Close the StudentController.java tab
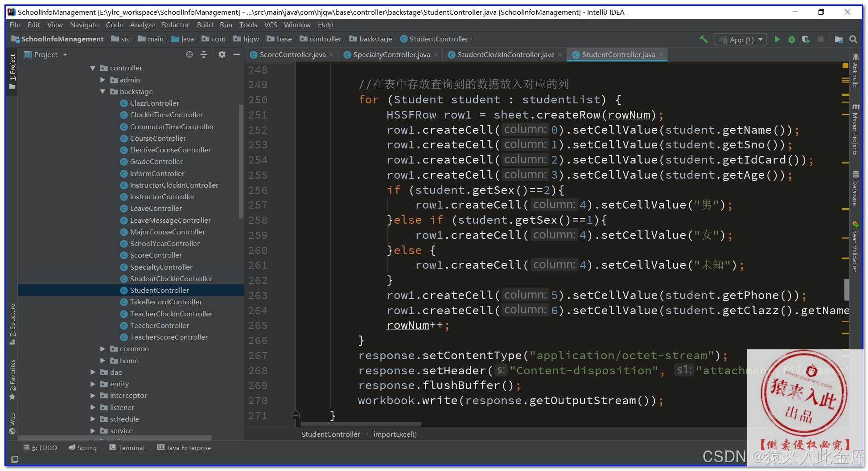 (661, 55)
